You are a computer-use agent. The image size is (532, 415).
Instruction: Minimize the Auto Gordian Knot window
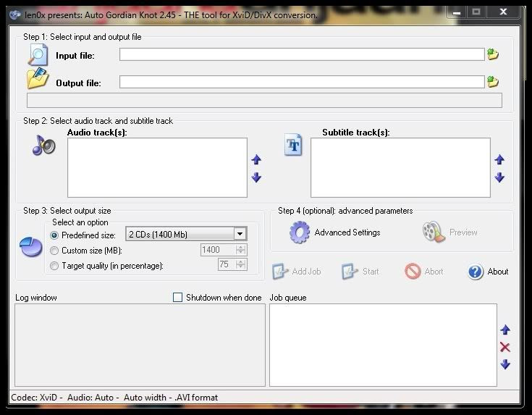[456, 12]
